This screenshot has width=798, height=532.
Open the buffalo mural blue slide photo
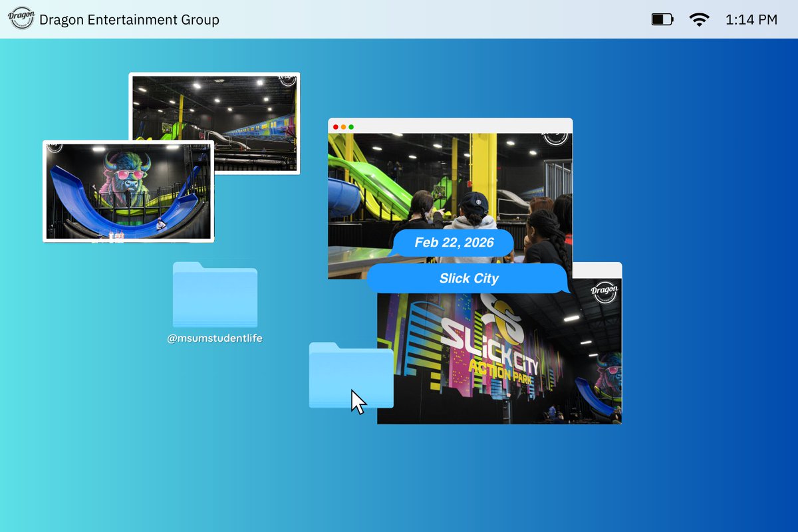pyautogui.click(x=128, y=191)
